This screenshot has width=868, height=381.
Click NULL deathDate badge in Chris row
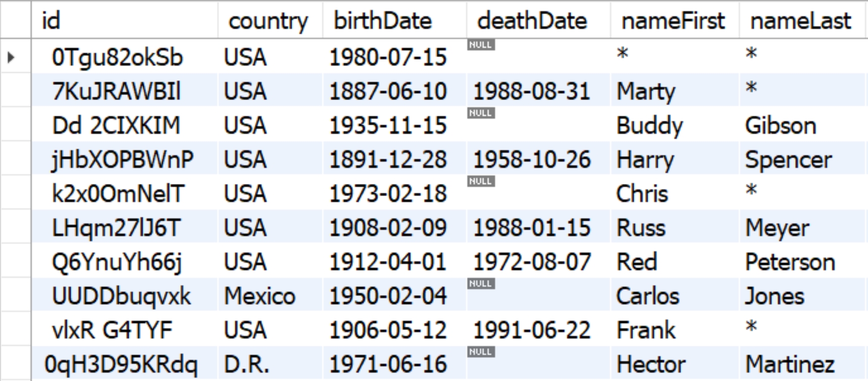(480, 181)
